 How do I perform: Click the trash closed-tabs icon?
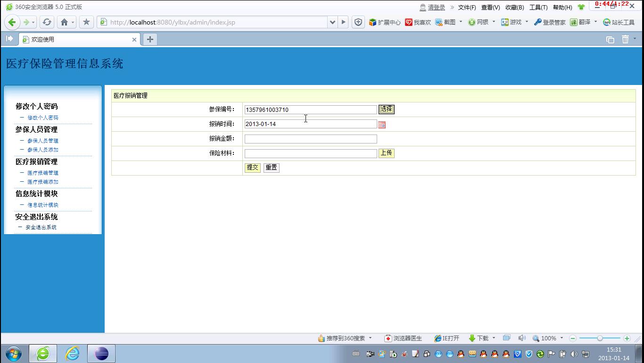tap(625, 40)
